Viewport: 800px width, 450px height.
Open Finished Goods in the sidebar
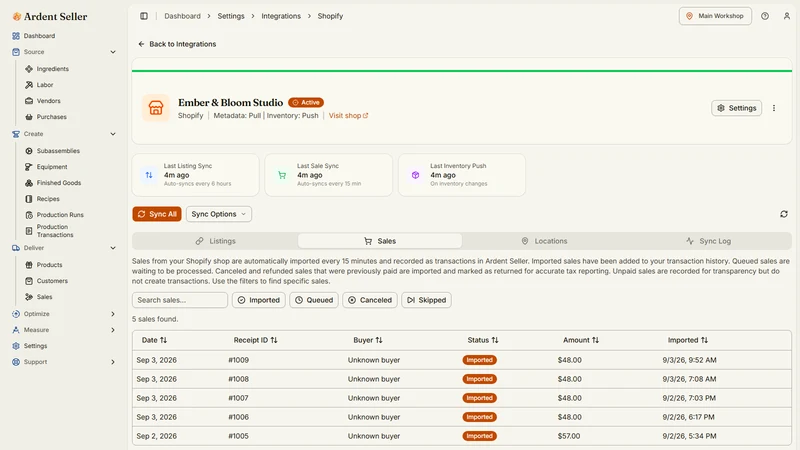pyautogui.click(x=59, y=183)
